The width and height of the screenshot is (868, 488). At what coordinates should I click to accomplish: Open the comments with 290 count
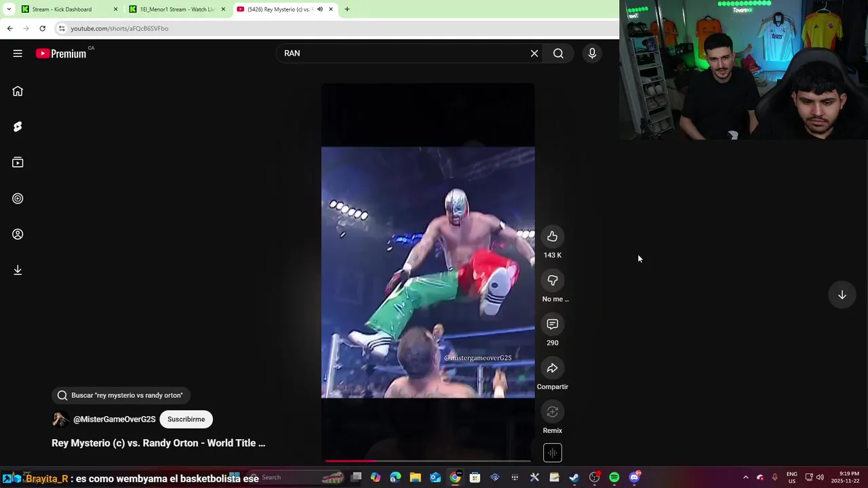point(553,325)
